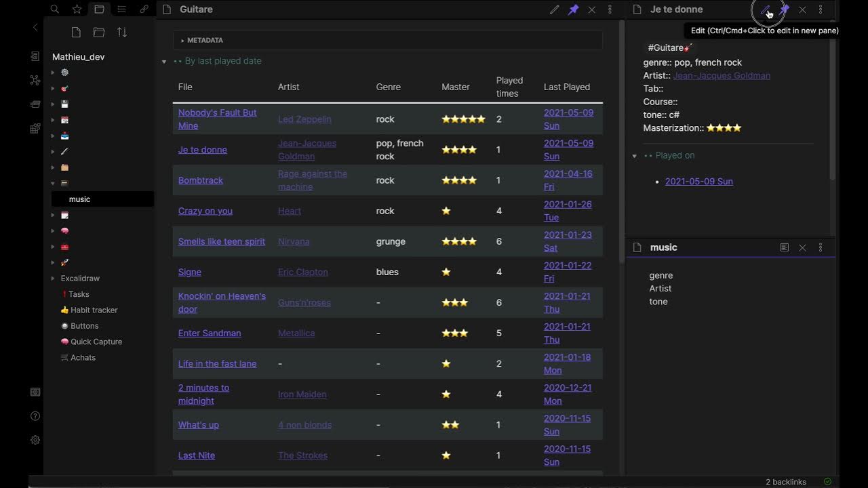This screenshot has height=488, width=868.
Task: Click the Last Played column header
Action: [x=567, y=87]
